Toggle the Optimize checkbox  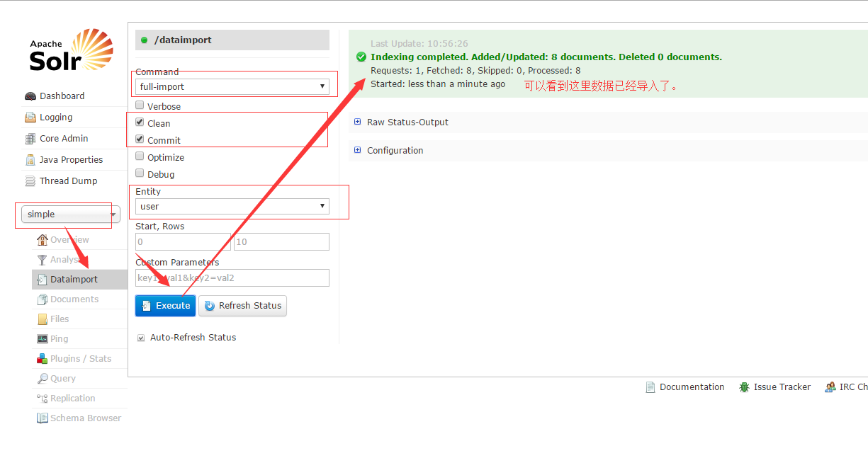140,156
